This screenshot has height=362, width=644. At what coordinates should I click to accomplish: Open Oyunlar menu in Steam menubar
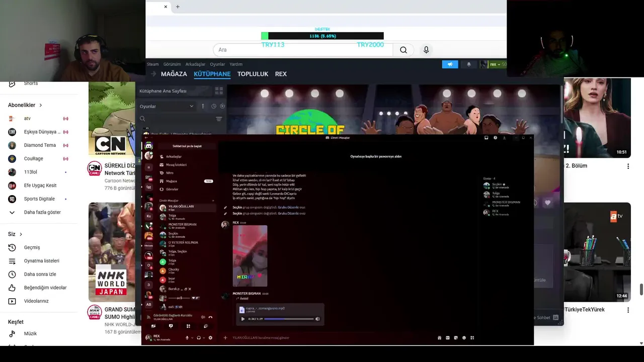[x=217, y=64]
